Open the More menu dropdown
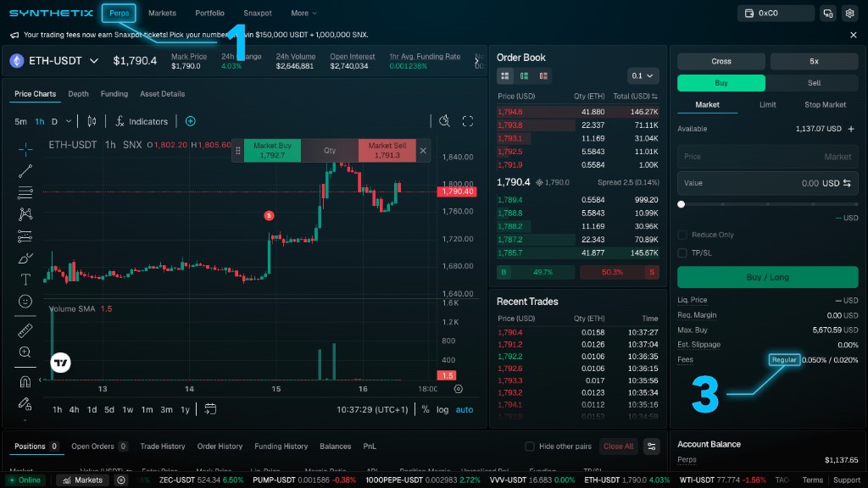The height and width of the screenshot is (488, 868). pyautogui.click(x=304, y=14)
